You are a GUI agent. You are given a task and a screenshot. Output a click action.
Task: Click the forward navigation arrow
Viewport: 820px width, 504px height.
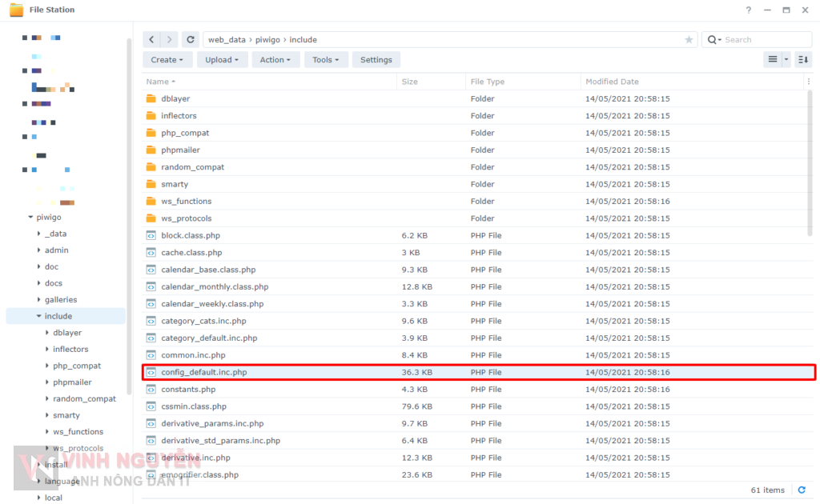(169, 39)
